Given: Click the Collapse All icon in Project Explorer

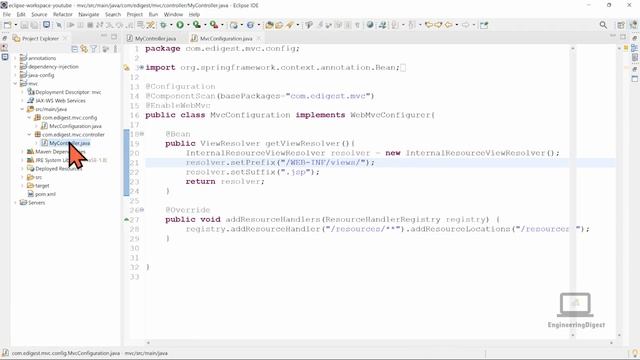Looking at the screenshot, I should click(x=74, y=49).
